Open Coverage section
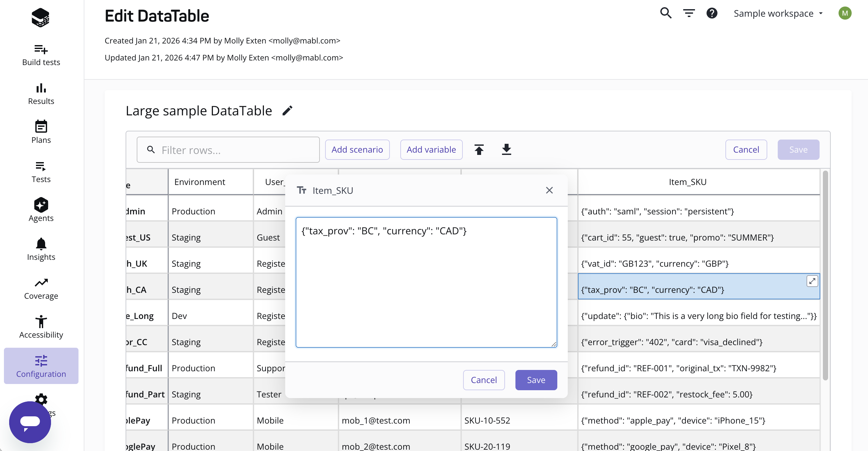This screenshot has height=451, width=868. tap(41, 289)
